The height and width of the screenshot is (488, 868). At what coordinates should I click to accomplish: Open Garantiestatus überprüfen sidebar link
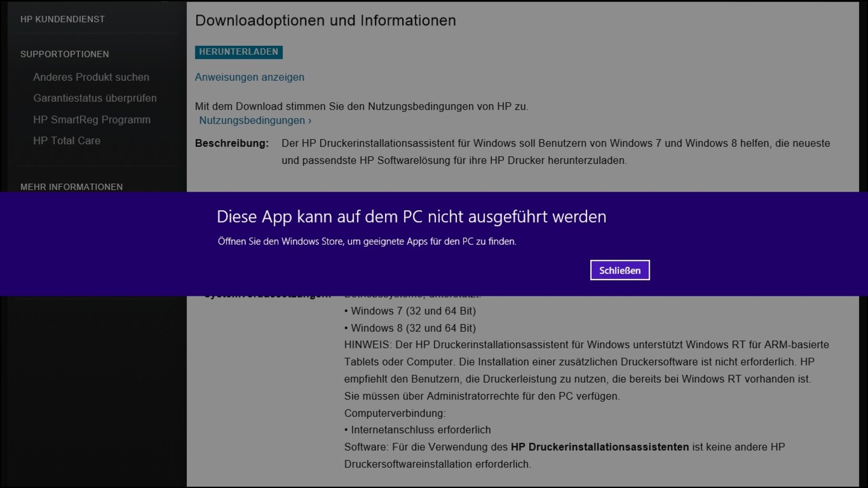(x=95, y=98)
